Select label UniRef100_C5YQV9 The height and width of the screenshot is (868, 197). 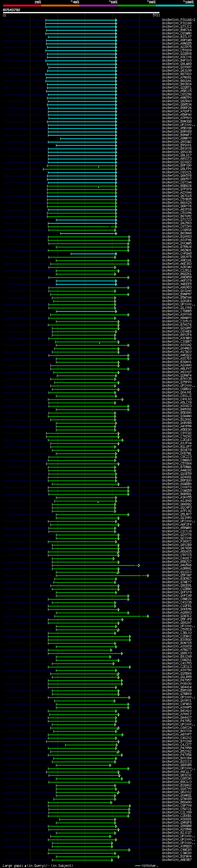[177, 50]
